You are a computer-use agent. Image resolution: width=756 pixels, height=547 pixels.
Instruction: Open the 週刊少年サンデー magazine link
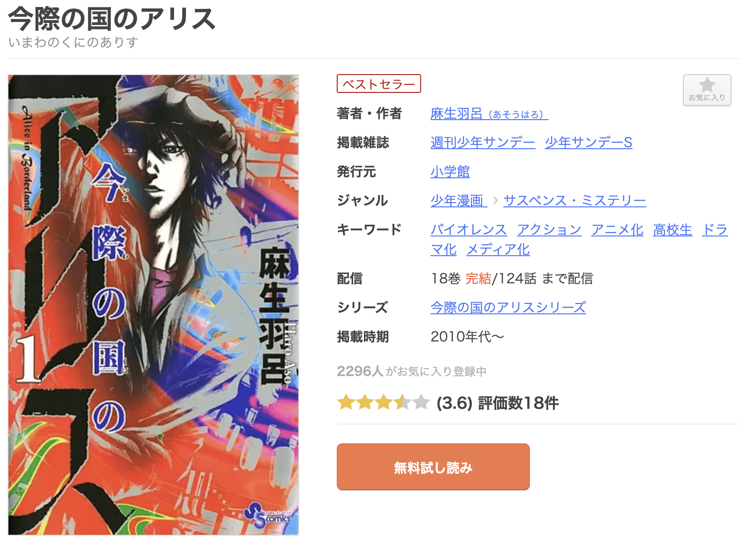tap(483, 143)
